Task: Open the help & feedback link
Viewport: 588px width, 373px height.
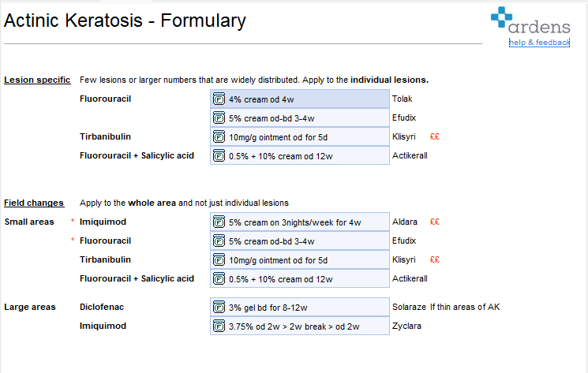Action: [539, 43]
